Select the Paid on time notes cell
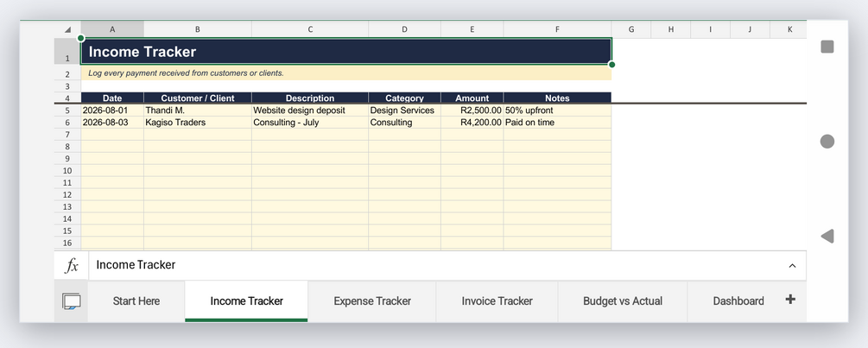868x348 pixels. [557, 123]
